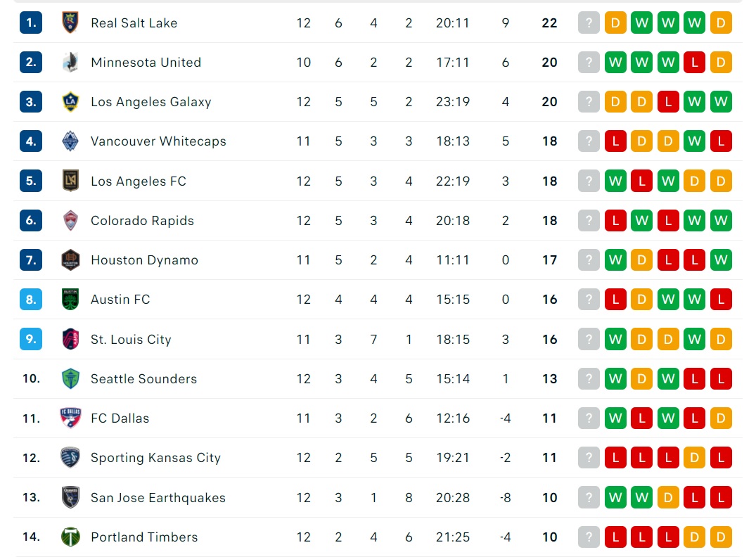Click the Sporting Kansas City name

[x=155, y=458]
